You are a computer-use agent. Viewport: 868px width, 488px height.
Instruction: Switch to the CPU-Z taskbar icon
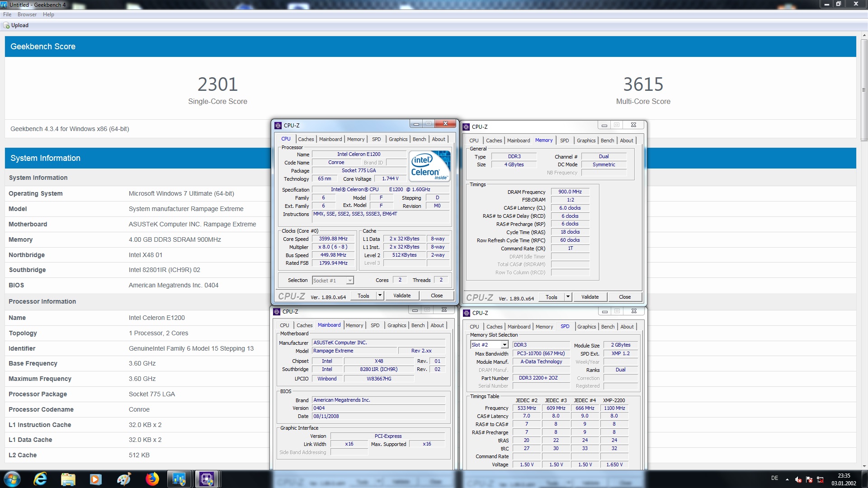[x=207, y=479]
